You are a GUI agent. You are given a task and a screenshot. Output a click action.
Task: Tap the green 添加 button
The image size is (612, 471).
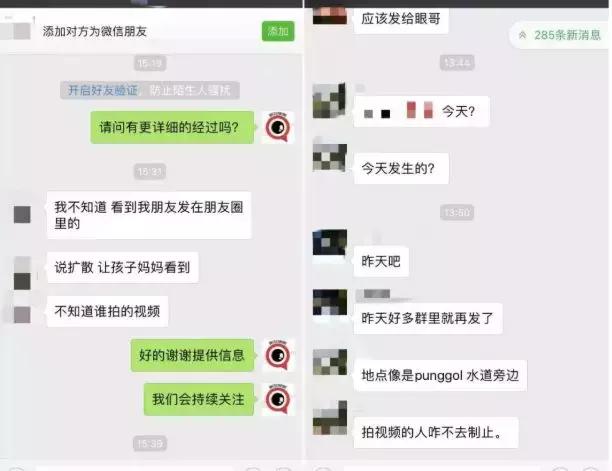[x=278, y=31]
